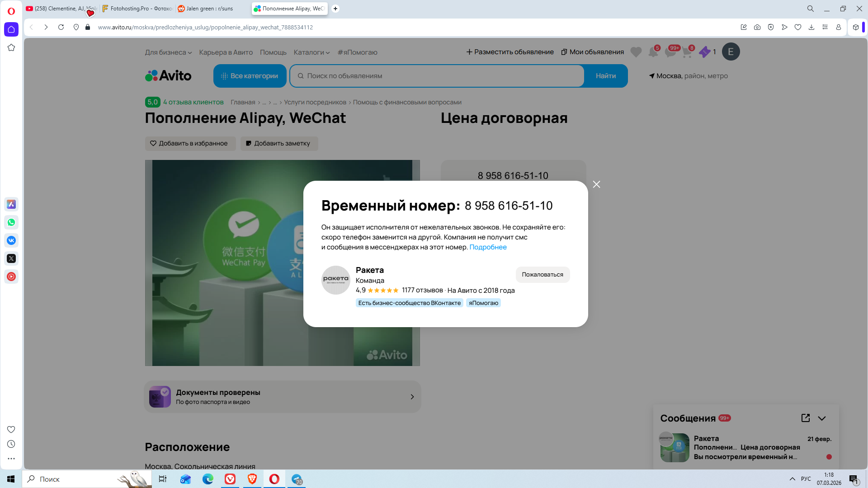Screen dimensions: 868x488
Task: Open Avito shopping cart icon
Action: 687,52
